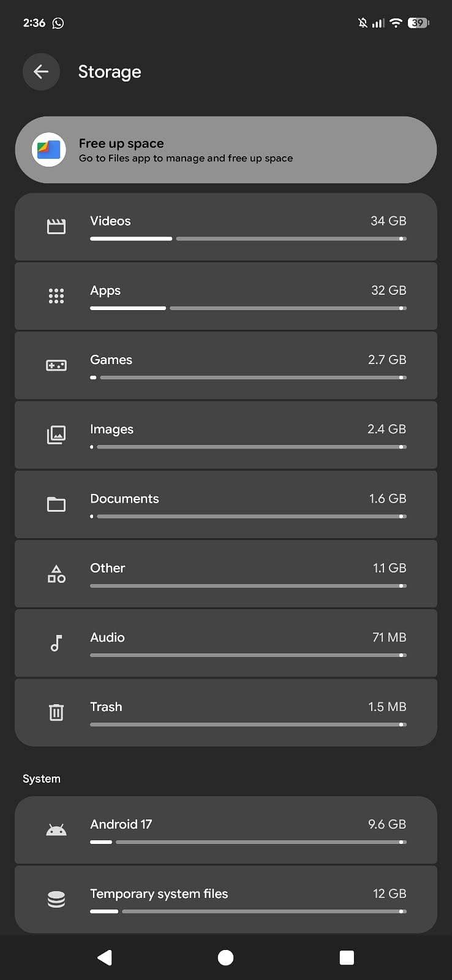
Task: Tap the back arrow button
Action: point(41,72)
